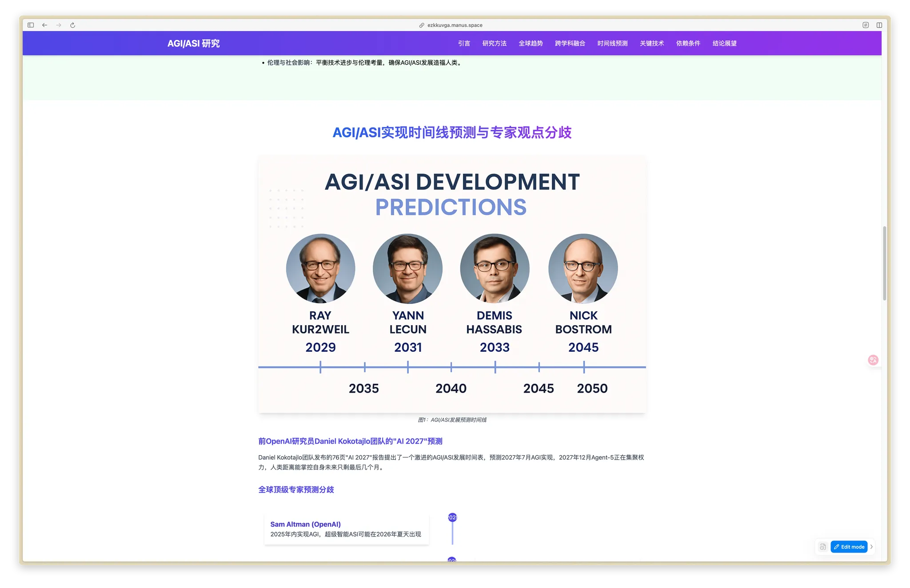The image size is (910, 588).
Task: Select 结论展望 in navigation bar
Action: point(724,44)
